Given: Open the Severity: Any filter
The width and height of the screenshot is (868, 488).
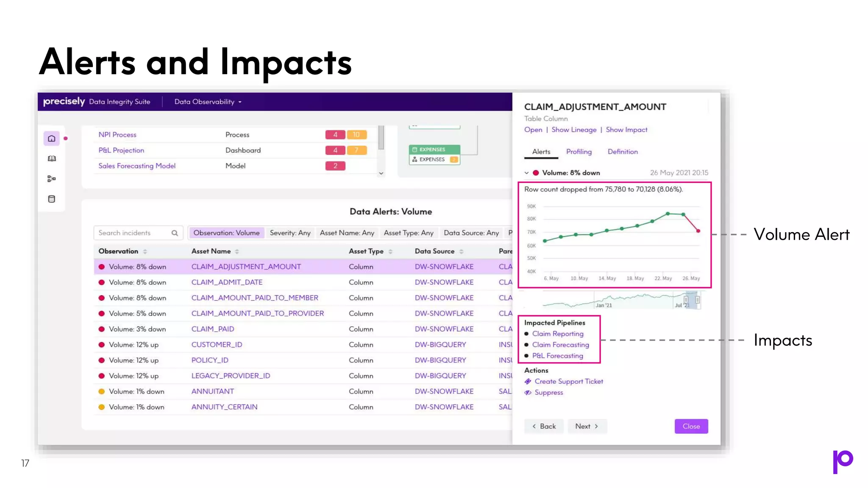Looking at the screenshot, I should 290,233.
